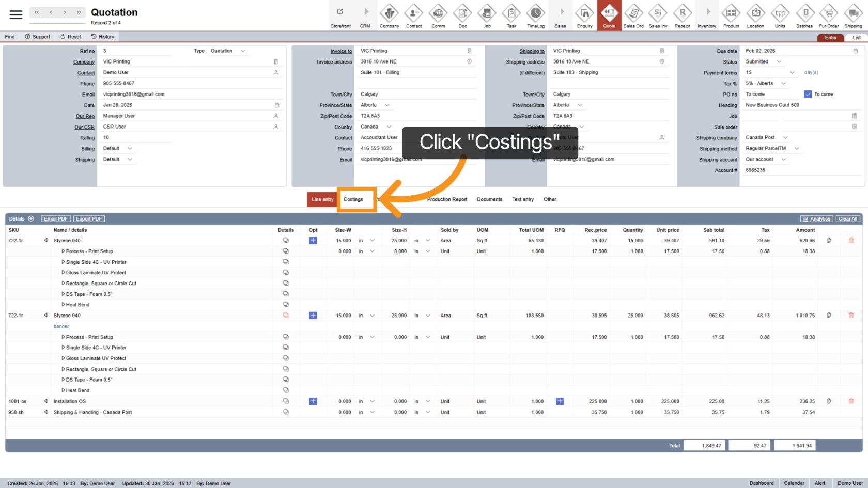Open the hamburger menu
868x488 pixels.
(16, 14)
